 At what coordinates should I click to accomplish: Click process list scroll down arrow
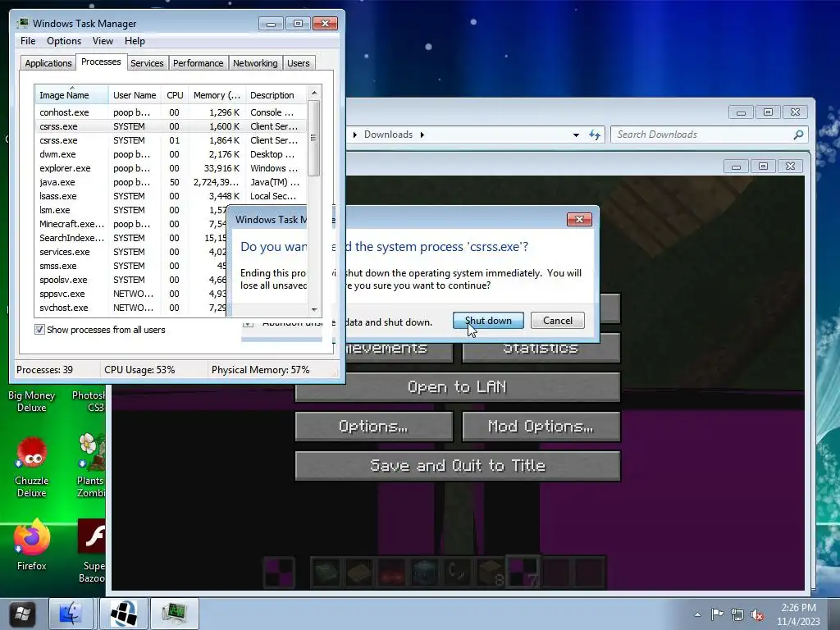(x=314, y=309)
